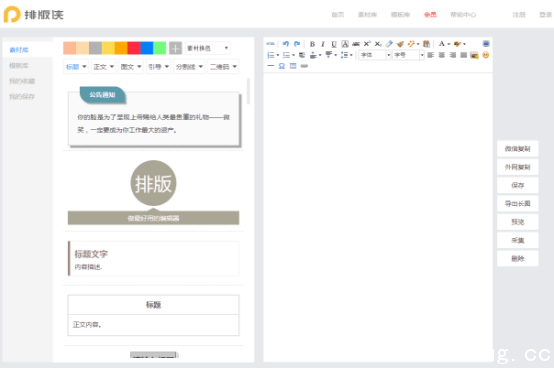554x369 pixels.
Task: Pick the blue color swatch
Action: pos(147,48)
